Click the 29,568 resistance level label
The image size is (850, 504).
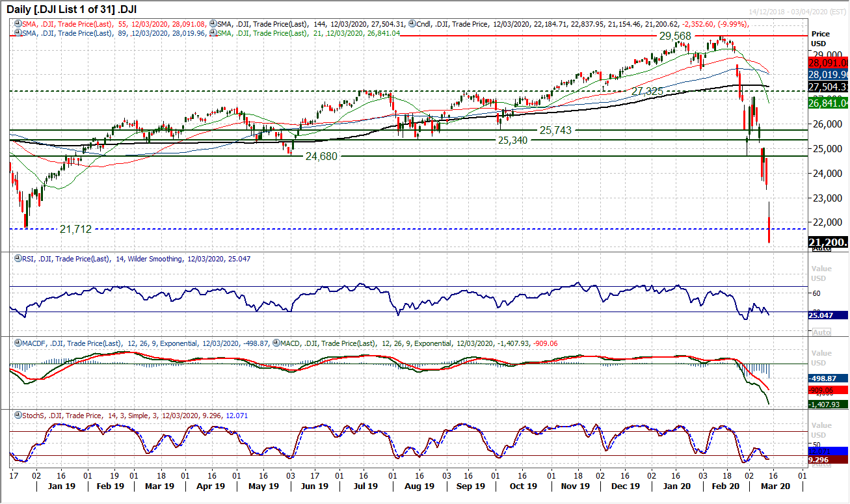(675, 36)
